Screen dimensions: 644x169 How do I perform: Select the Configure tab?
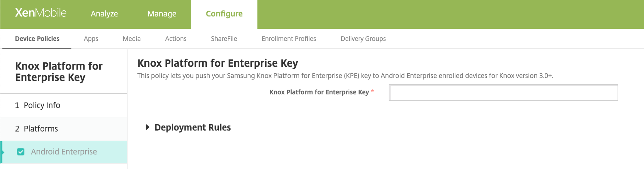(x=224, y=14)
